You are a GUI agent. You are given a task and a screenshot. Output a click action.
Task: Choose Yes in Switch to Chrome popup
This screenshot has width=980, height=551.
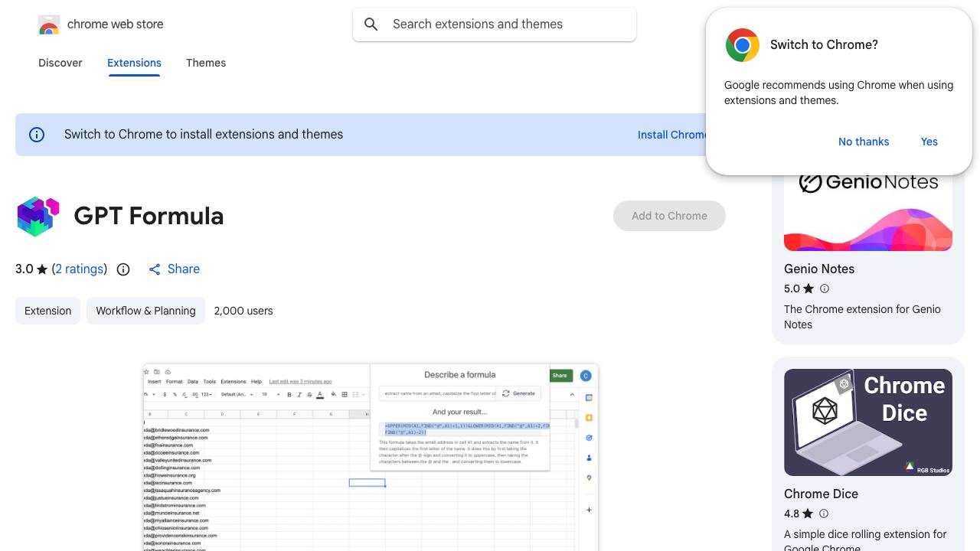(929, 142)
